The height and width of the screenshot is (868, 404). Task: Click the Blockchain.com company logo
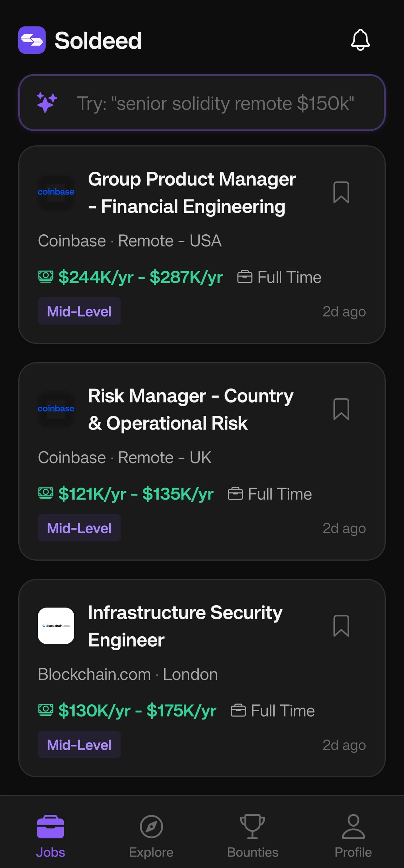(56, 626)
